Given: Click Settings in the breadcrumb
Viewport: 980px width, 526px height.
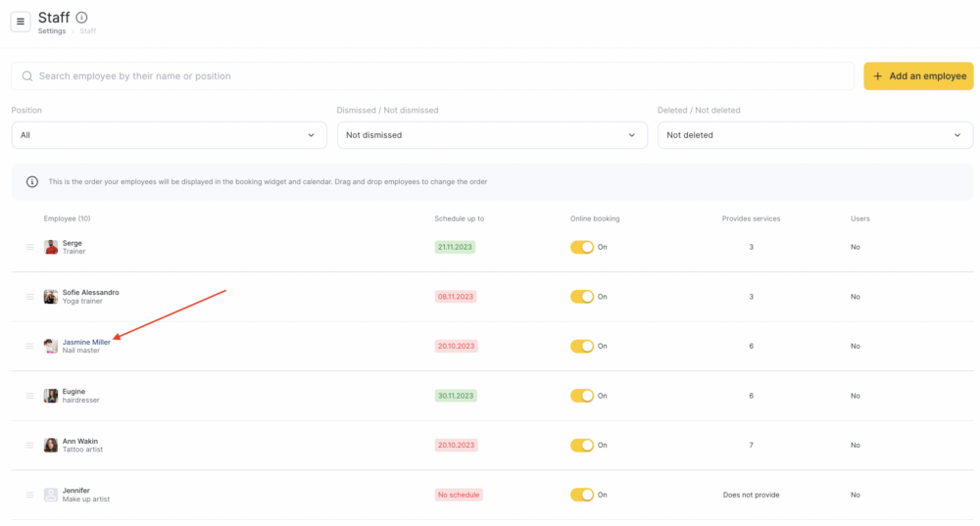Looking at the screenshot, I should (x=52, y=31).
